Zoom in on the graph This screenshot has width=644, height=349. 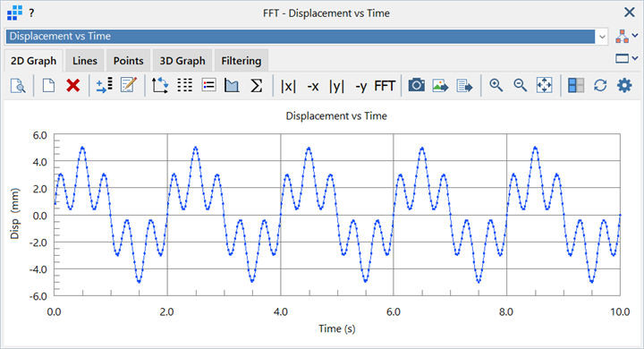pyautogui.click(x=496, y=86)
